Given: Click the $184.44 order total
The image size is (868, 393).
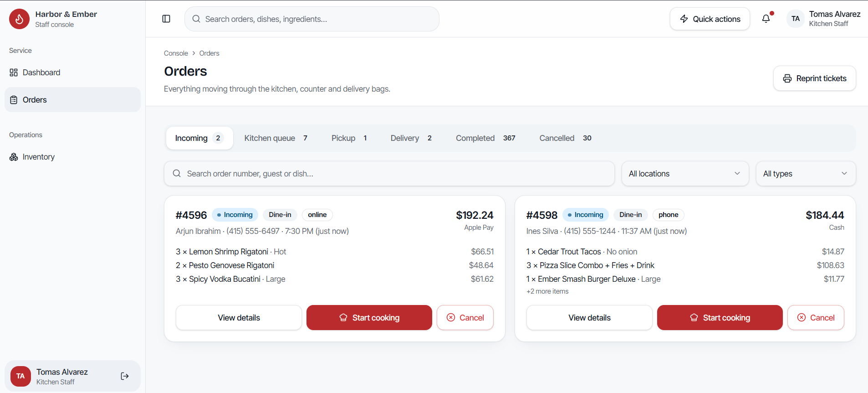Looking at the screenshot, I should pos(825,215).
